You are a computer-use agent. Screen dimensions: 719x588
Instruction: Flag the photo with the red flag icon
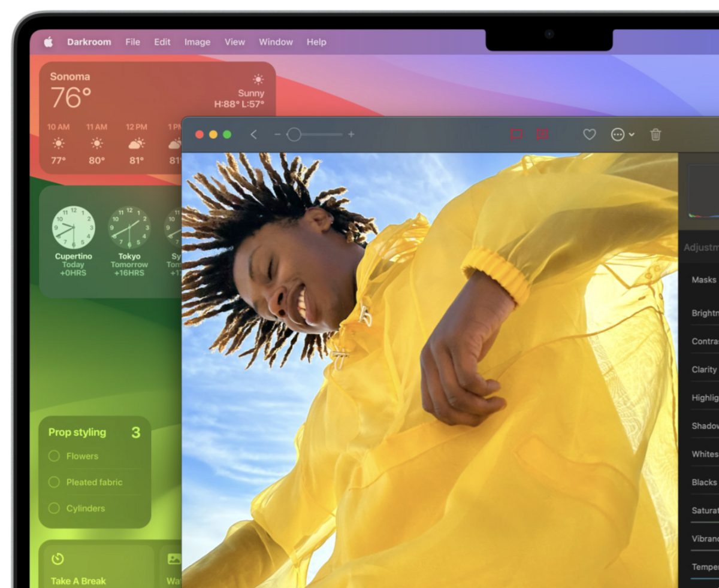click(x=516, y=135)
